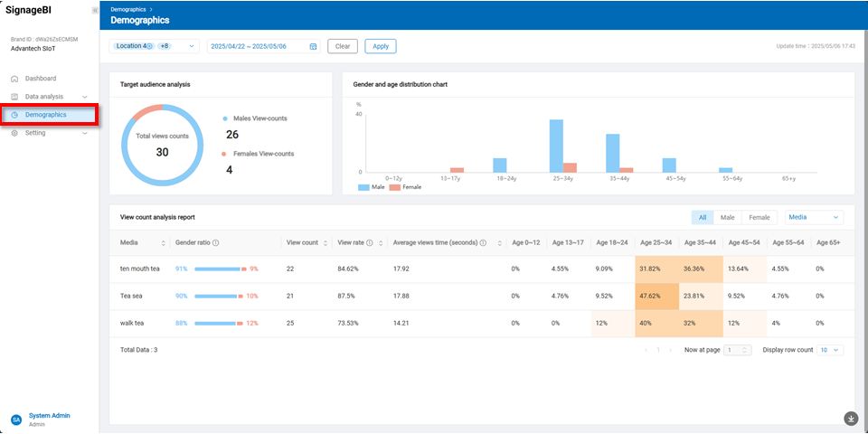Open the Display row count dropdown
Viewport: 868px width, 434px height.
pos(829,350)
